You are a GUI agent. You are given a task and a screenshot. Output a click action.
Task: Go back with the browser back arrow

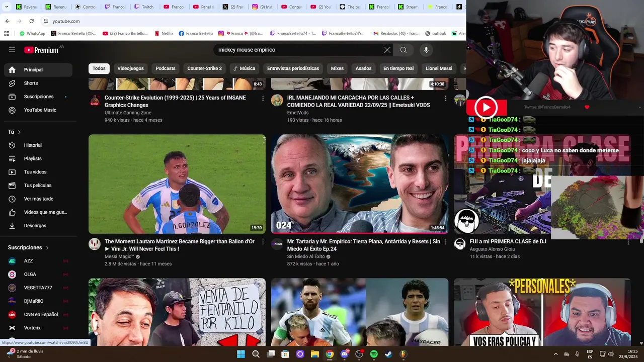click(7, 21)
